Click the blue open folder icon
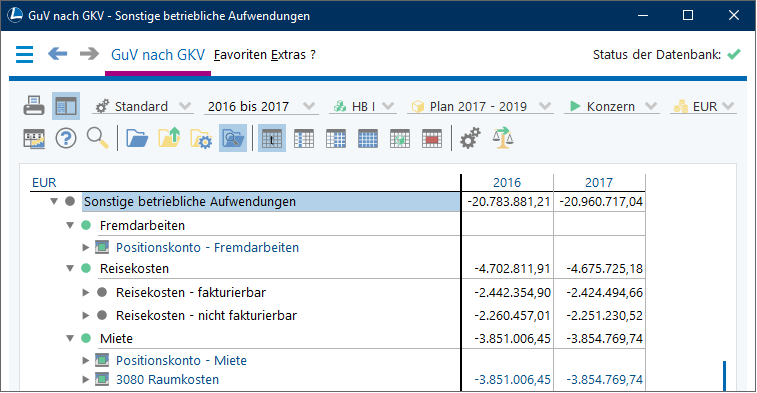This screenshot has width=757, height=393. tap(137, 139)
